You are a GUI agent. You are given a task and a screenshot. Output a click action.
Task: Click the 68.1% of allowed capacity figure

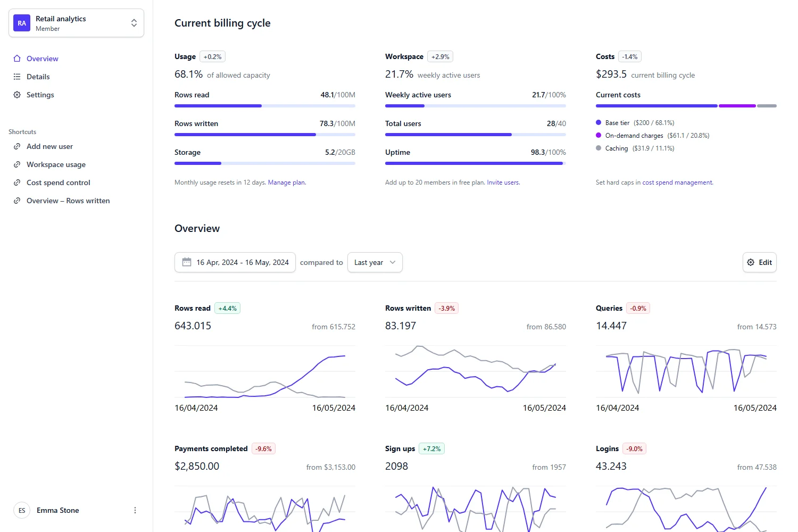(188, 74)
